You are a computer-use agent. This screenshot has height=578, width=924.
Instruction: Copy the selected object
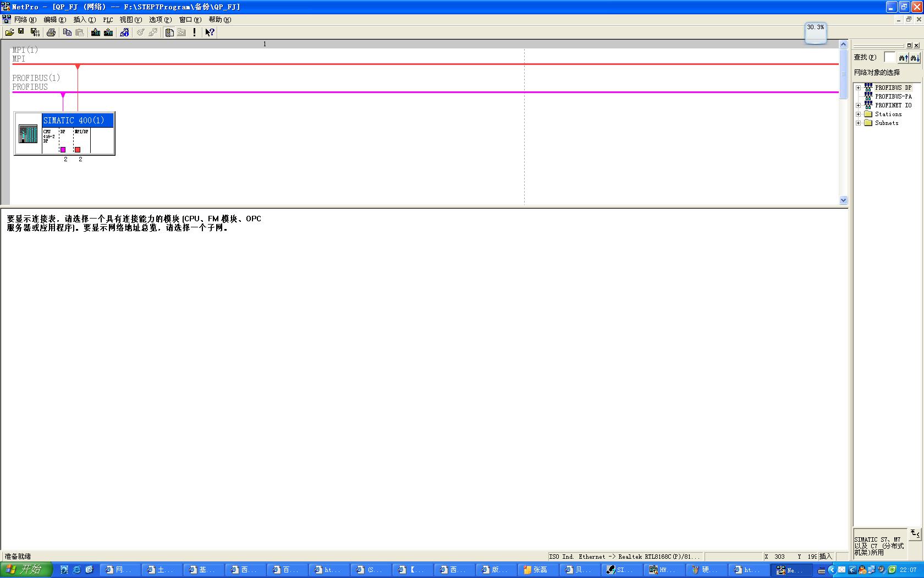click(67, 32)
